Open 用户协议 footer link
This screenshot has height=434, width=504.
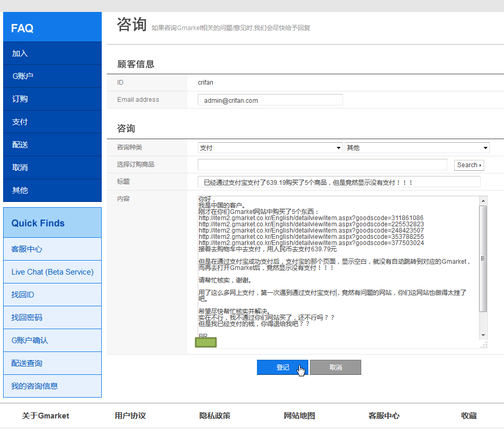click(130, 416)
